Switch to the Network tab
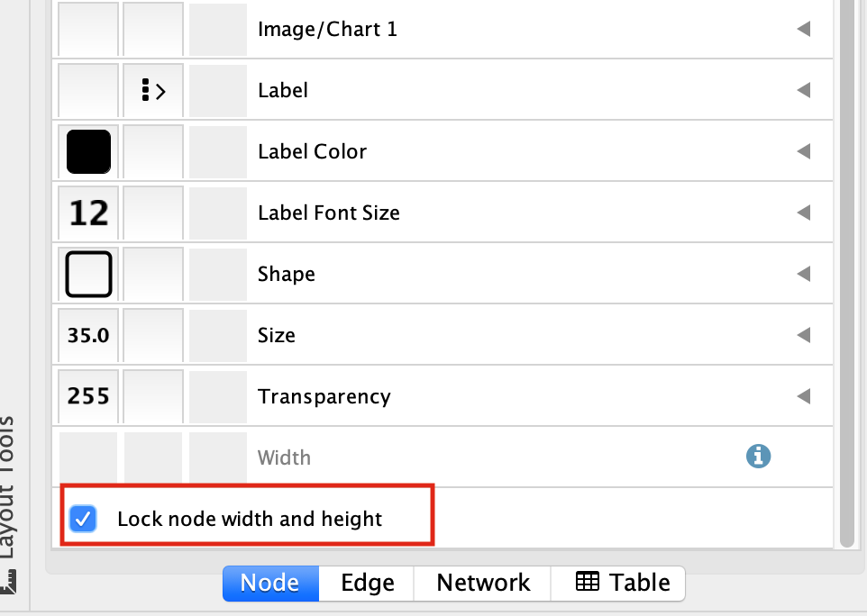 point(483,583)
